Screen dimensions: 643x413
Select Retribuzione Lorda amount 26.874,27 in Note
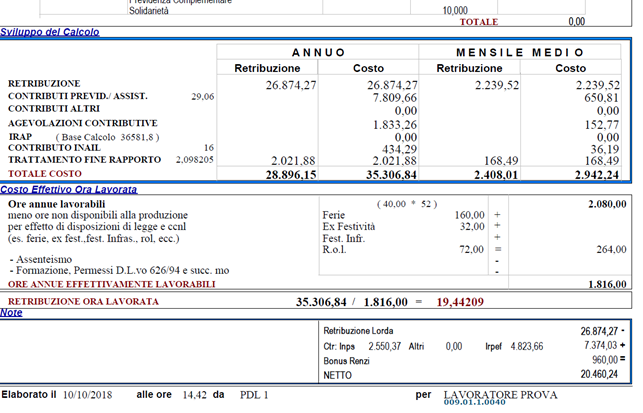pos(599,331)
